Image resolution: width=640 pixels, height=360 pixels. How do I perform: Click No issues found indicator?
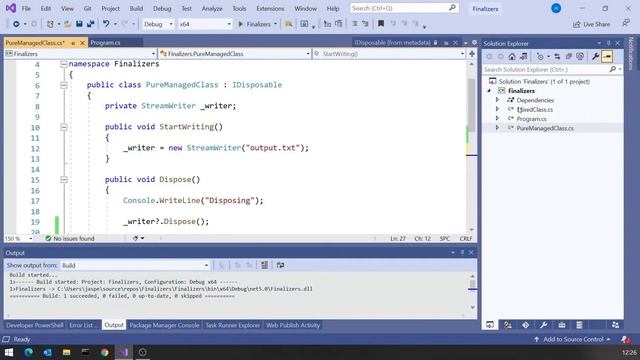coord(70,238)
